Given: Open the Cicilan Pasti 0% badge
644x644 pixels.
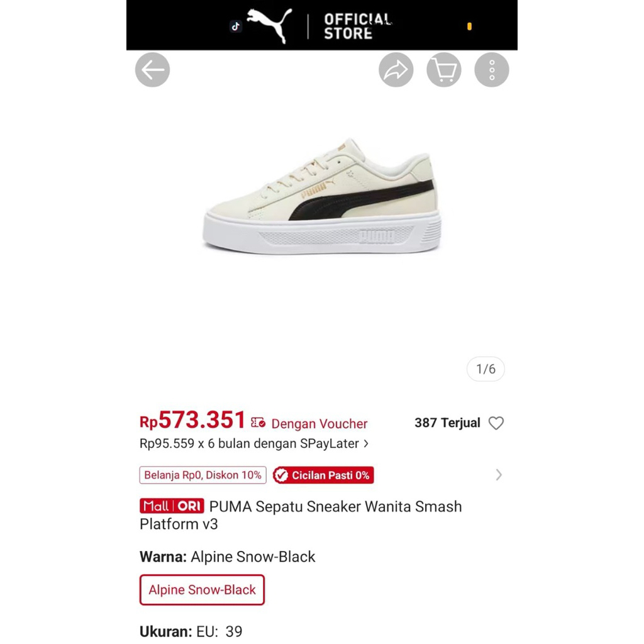Looking at the screenshot, I should point(323,475).
